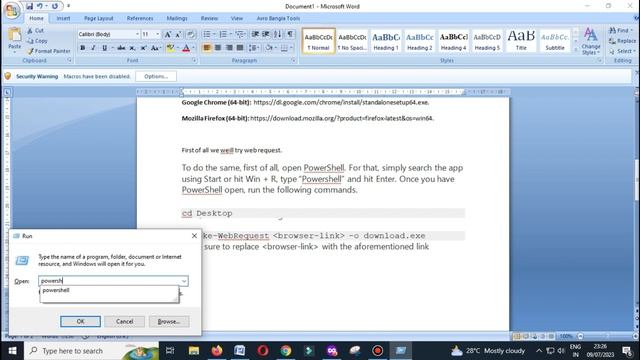
Task: Apply the red font color
Action: coord(186,48)
